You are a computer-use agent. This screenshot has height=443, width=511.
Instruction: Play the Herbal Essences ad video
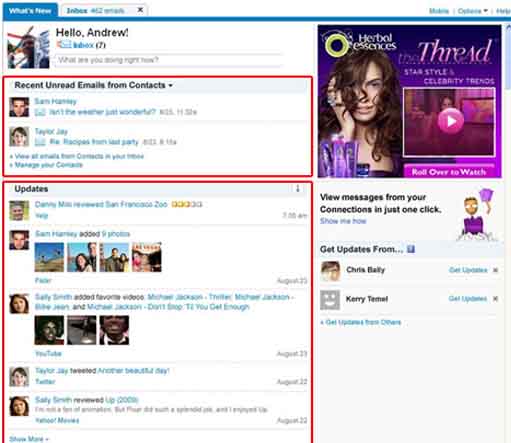450,121
